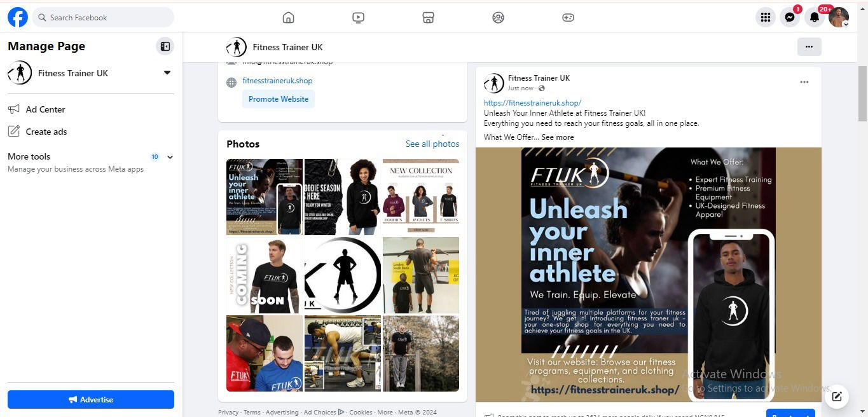The image size is (868, 417).
Task: Click the Promote Website button
Action: (x=279, y=99)
